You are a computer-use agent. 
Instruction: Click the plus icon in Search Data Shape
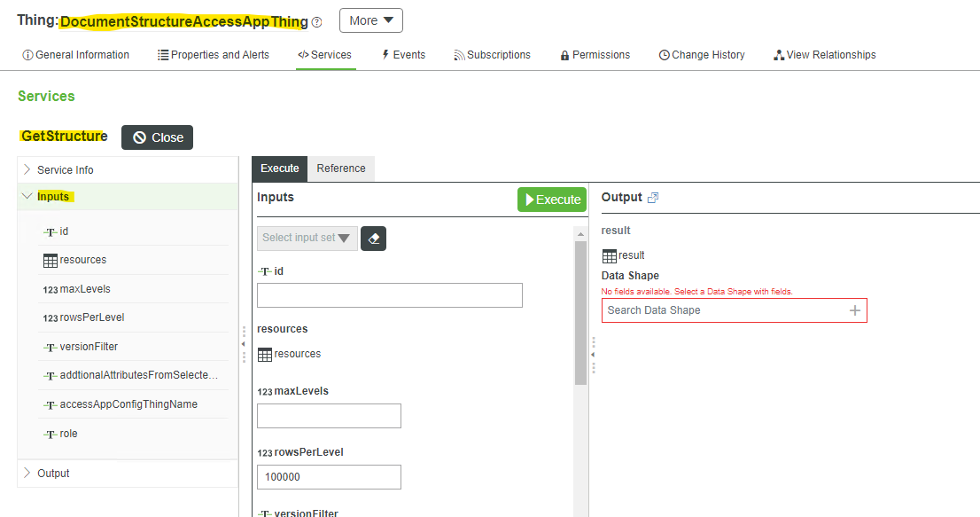854,309
